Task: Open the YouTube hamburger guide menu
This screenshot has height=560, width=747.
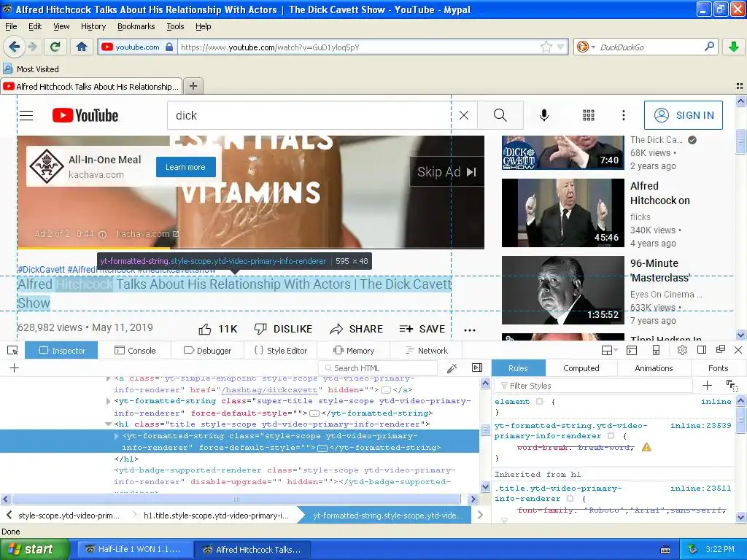Action: point(26,115)
